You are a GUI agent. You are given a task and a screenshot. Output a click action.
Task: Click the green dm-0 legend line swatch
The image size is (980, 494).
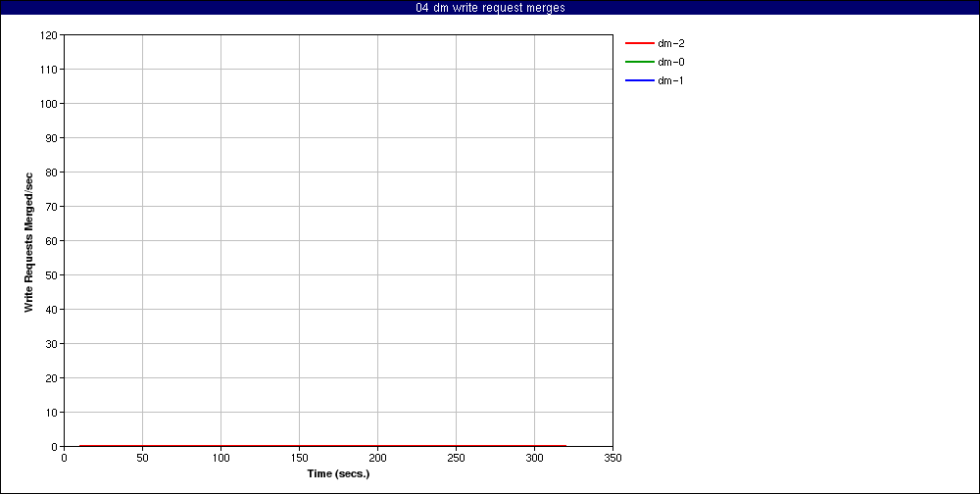(x=639, y=62)
